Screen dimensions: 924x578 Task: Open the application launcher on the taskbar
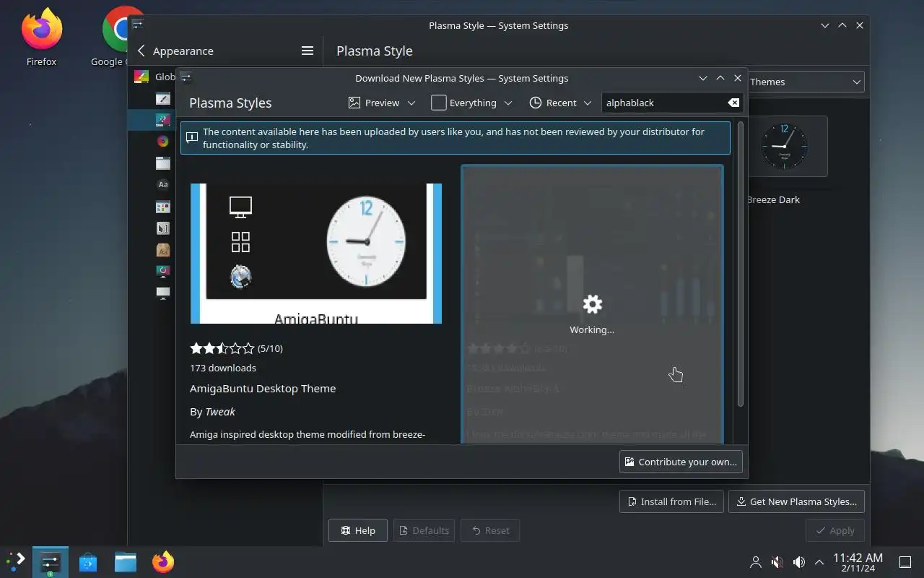16,561
